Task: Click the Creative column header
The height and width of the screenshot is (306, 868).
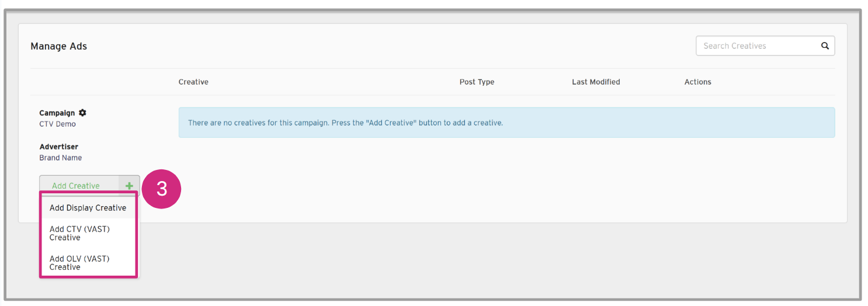Action: (193, 82)
